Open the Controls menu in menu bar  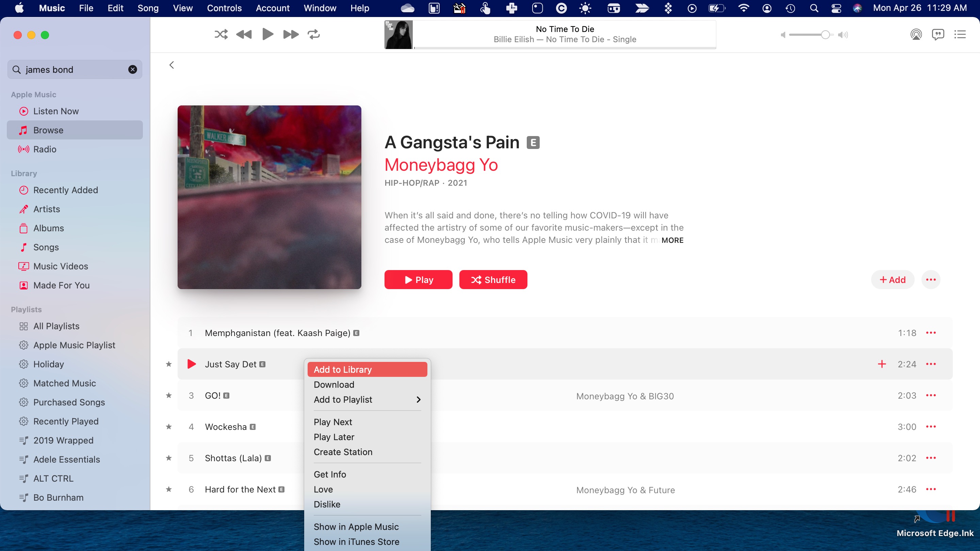pos(224,8)
